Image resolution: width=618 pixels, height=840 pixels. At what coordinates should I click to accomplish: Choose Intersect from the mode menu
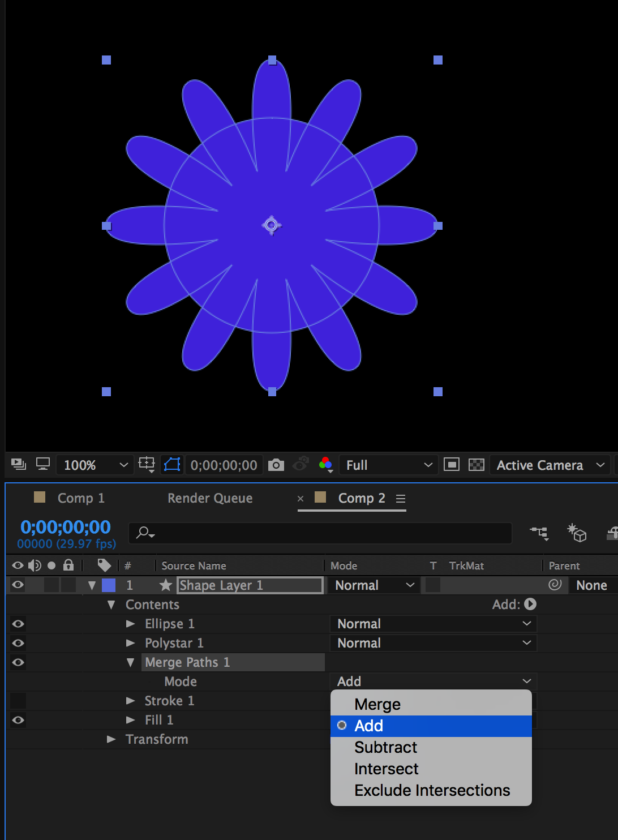pyautogui.click(x=431, y=769)
